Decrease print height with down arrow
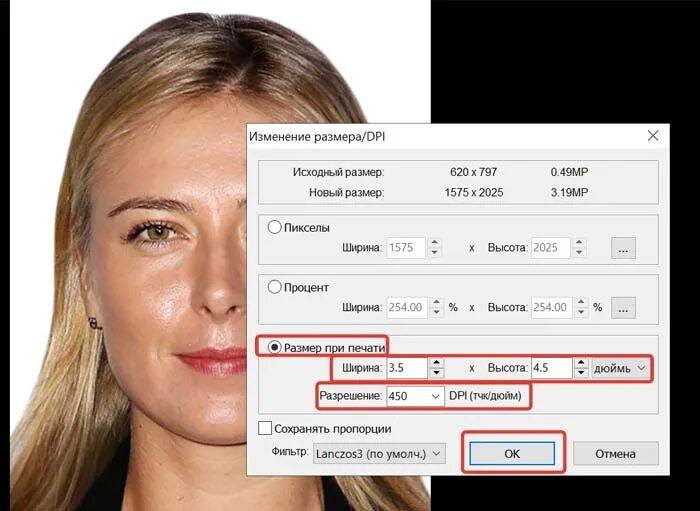This screenshot has width=700, height=511. [581, 373]
